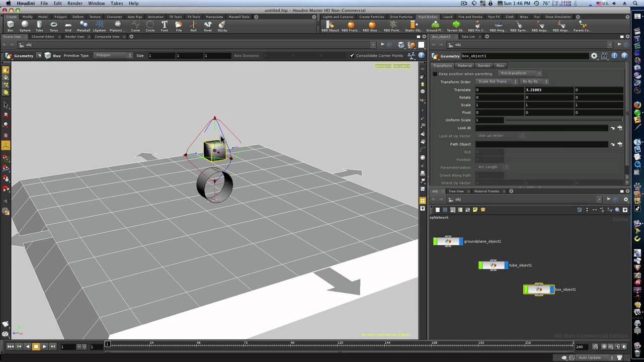
Task: Click the Uniform Scale slider
Action: tap(563, 120)
